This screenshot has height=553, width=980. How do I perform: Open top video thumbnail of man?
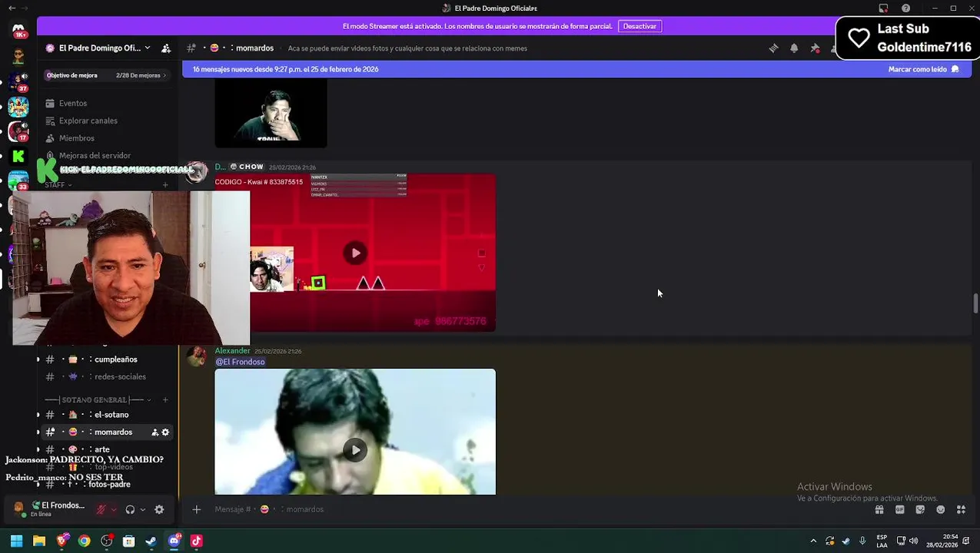271,113
